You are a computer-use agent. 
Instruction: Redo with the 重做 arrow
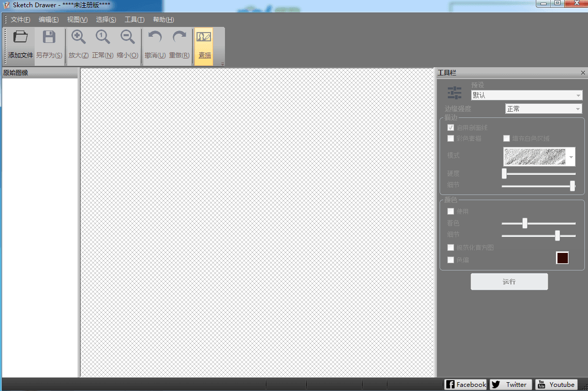point(179,37)
